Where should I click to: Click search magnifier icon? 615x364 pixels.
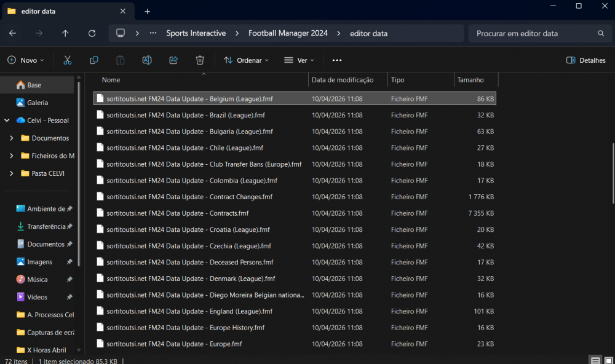coord(601,33)
